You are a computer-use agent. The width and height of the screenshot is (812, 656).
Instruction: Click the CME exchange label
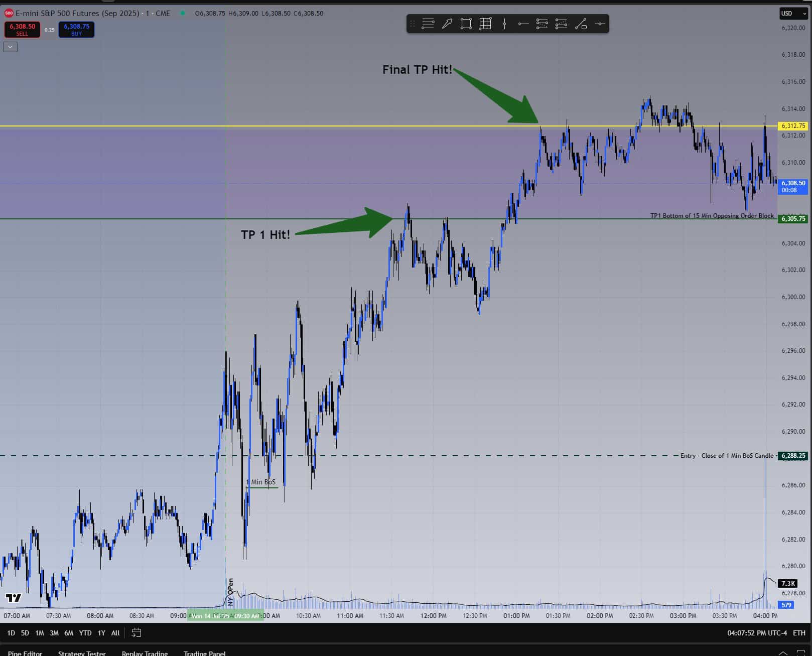[x=163, y=13]
